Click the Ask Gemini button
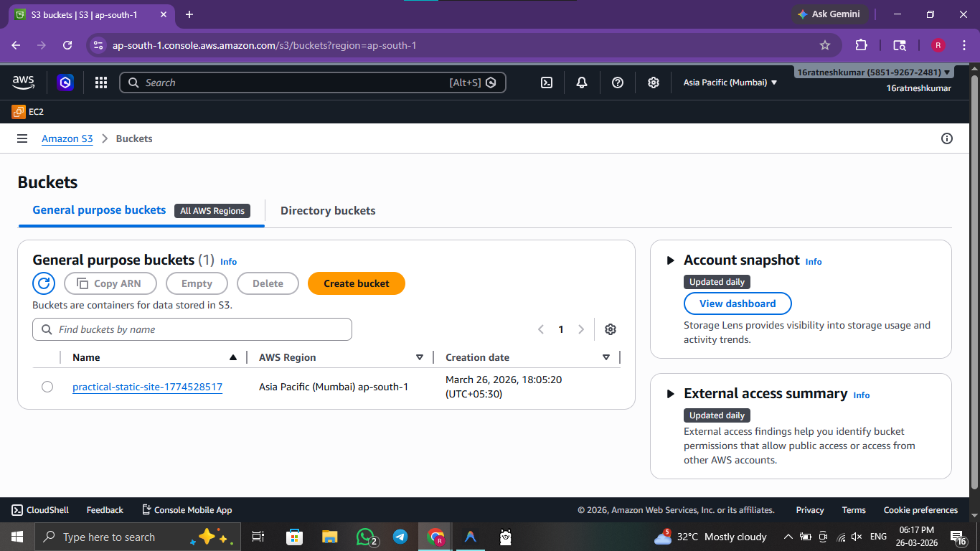Image resolution: width=980 pixels, height=551 pixels. pyautogui.click(x=829, y=14)
